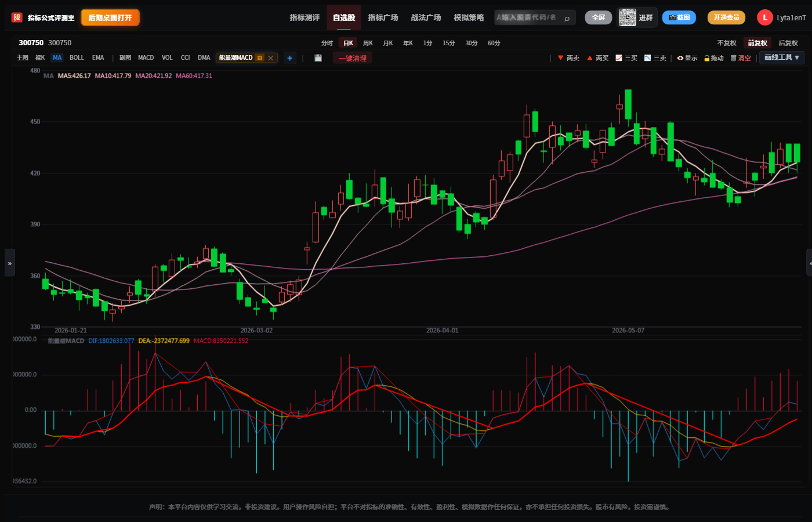Remove the 能量潮MACD indicator with its X

[271, 58]
